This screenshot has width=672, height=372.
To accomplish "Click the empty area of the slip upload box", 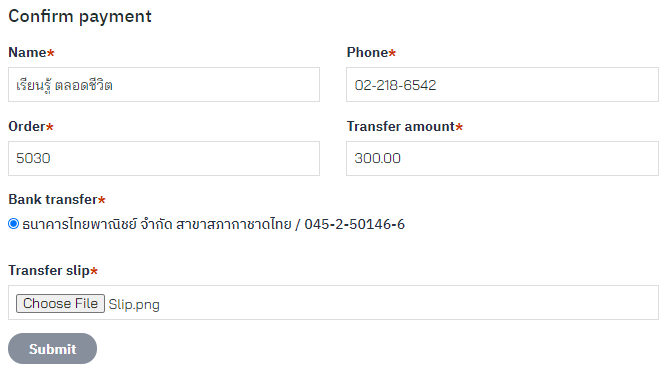I will [407, 303].
